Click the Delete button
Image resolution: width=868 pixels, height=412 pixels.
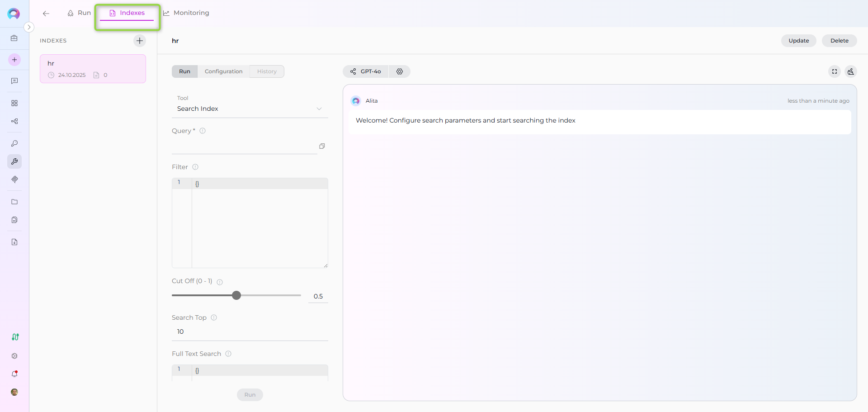(839, 41)
